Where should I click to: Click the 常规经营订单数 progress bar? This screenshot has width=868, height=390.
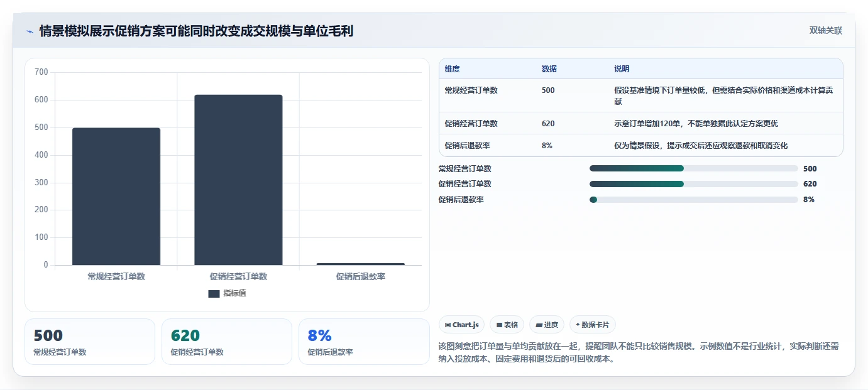click(694, 168)
